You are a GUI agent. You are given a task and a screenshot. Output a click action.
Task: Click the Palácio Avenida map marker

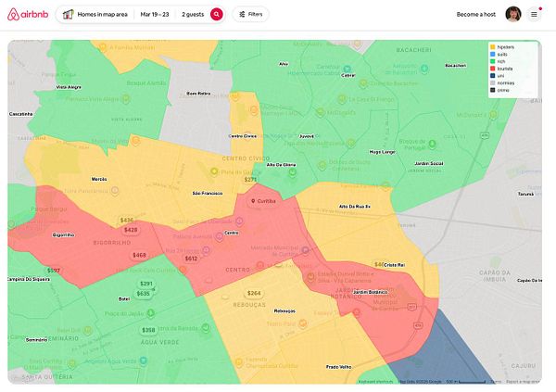219,236
